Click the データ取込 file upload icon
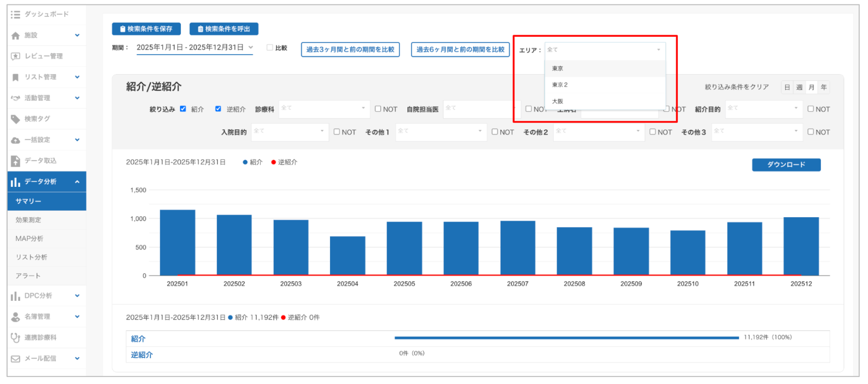Screen dimensions: 868x384 click(x=15, y=161)
